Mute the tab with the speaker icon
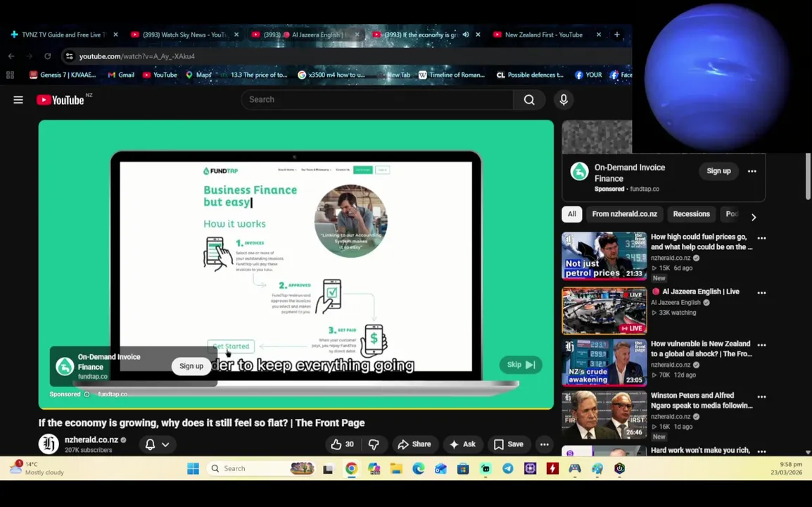This screenshot has width=812, height=507. pos(466,35)
